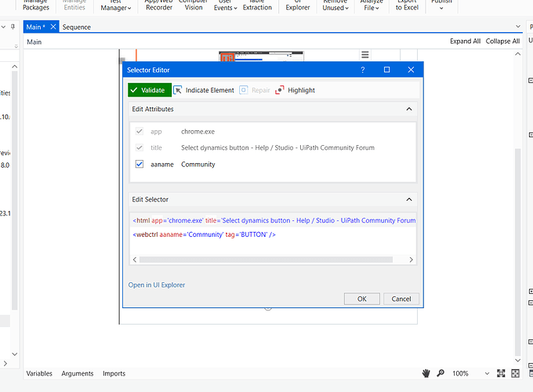The width and height of the screenshot is (533, 392).
Task: Click Indicate Element in Selector Editor
Action: (x=204, y=90)
